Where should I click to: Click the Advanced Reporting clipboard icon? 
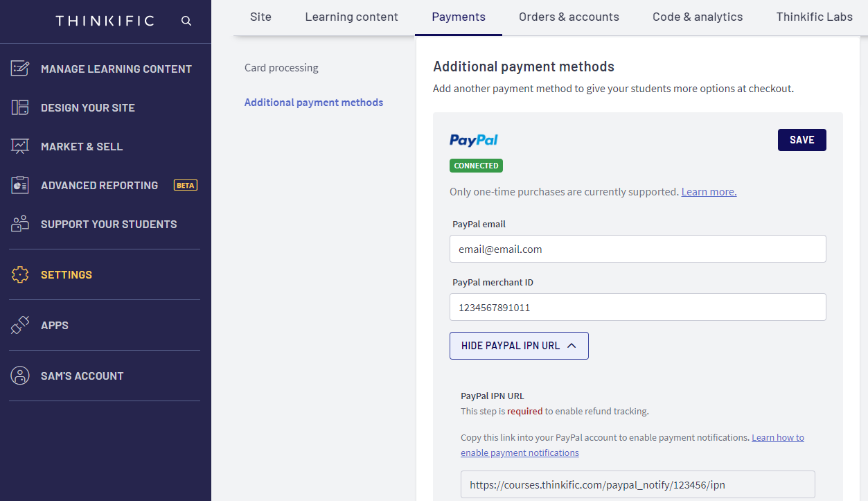point(20,185)
